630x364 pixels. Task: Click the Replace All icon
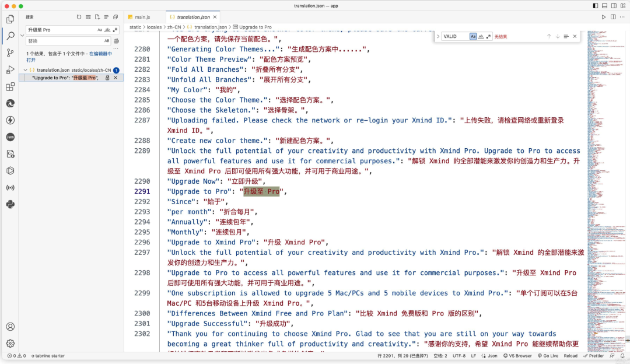116,41
